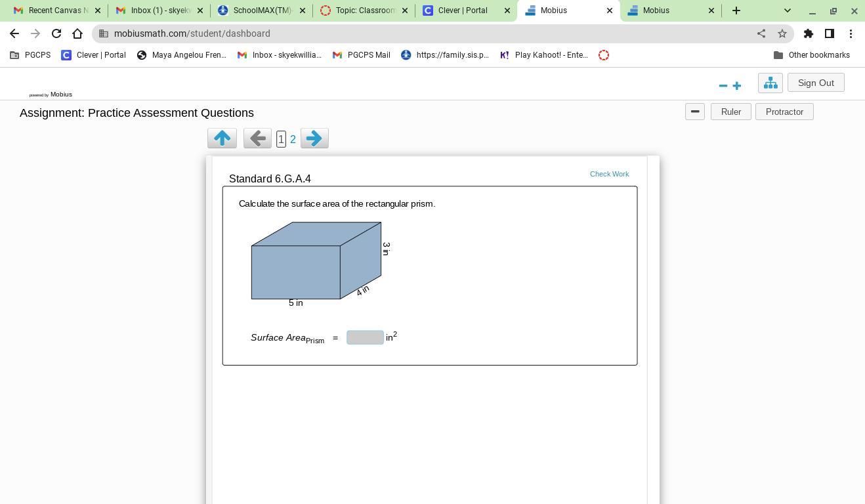Image resolution: width=865 pixels, height=504 pixels.
Task: Open the Clever | Portal bookmark
Action: (x=93, y=55)
